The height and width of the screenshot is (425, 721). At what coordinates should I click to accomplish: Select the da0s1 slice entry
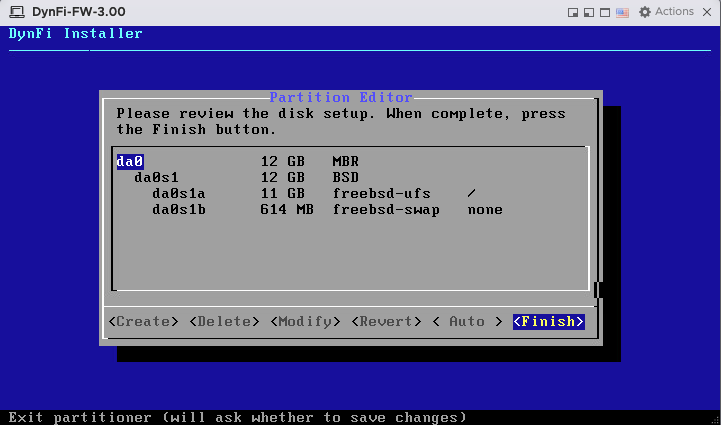[x=156, y=178]
